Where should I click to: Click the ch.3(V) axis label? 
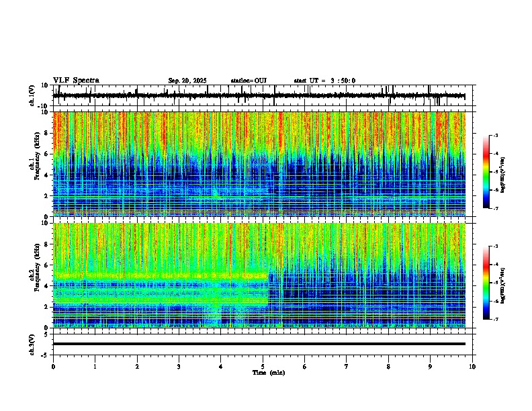32,345
